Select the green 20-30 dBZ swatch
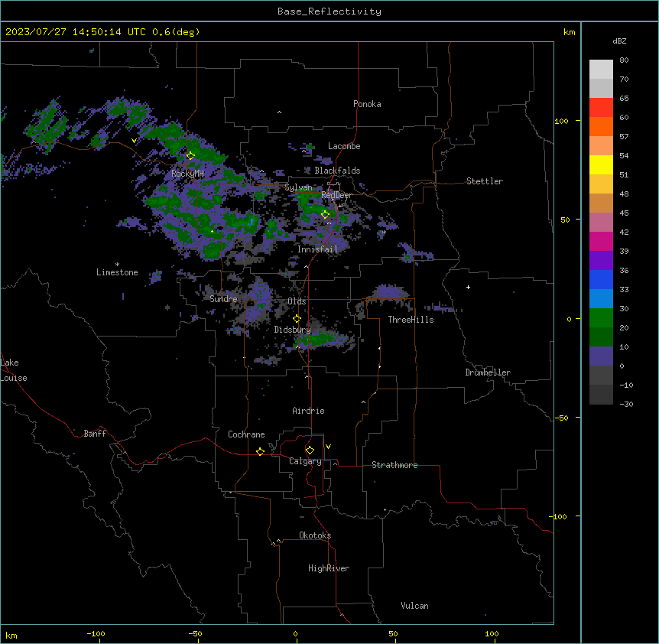The height and width of the screenshot is (644, 659). [601, 318]
